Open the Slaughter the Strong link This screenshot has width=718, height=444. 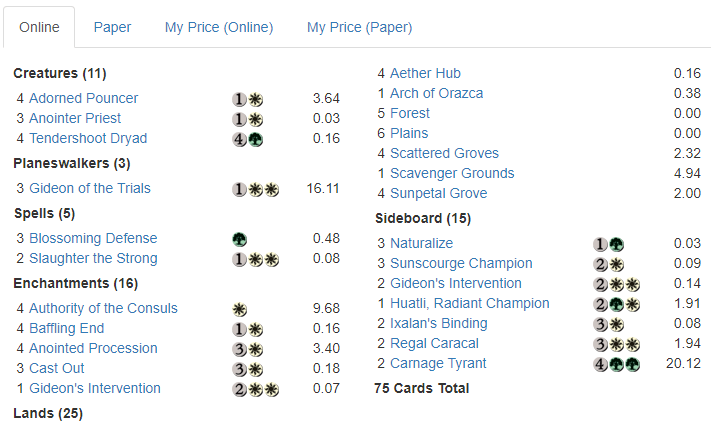93,258
